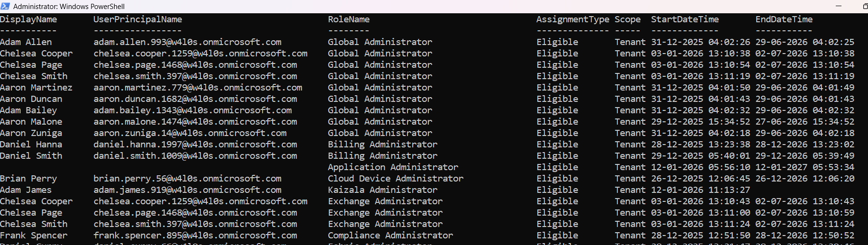Click the RoleName column header

point(349,19)
